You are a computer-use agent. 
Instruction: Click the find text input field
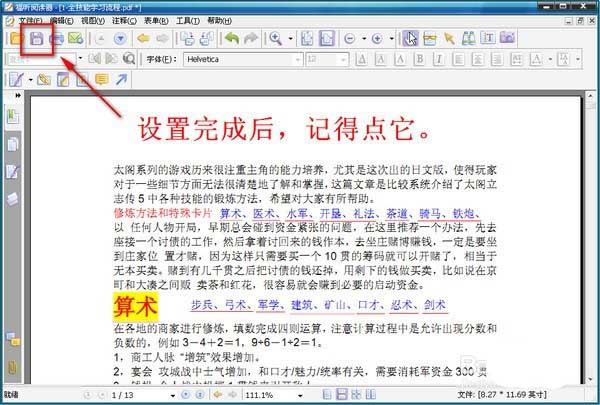(x=41, y=59)
